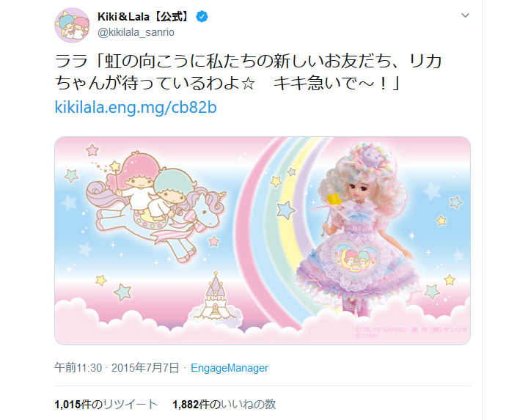Click the Kiki & Lala profile avatar
Image resolution: width=528 pixels, height=420 pixels.
tap(72, 25)
